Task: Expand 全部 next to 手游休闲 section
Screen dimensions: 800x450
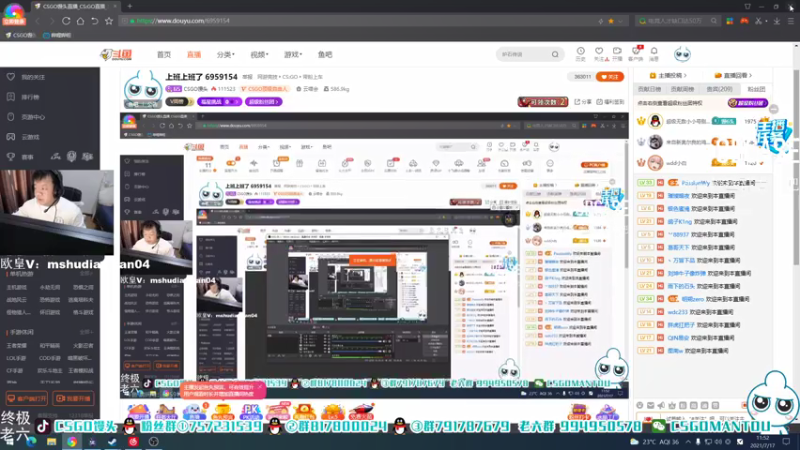Action: (86, 332)
